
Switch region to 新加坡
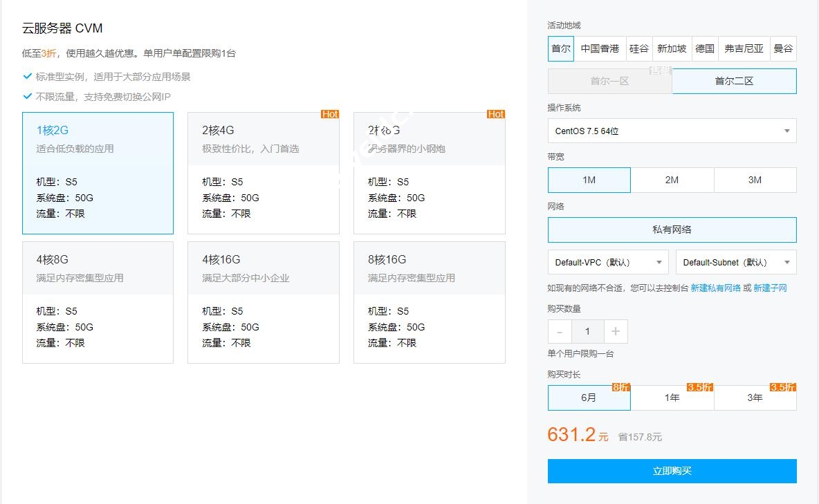coord(672,48)
